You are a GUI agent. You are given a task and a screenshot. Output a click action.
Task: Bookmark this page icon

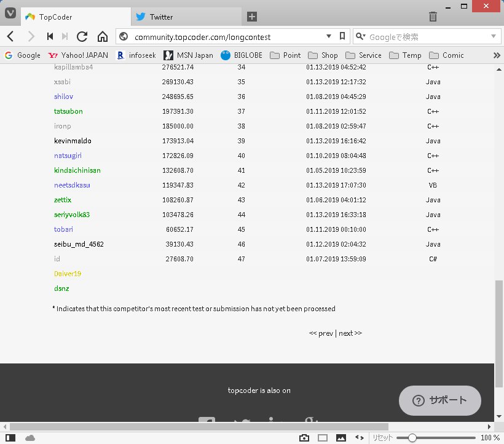coord(342,36)
